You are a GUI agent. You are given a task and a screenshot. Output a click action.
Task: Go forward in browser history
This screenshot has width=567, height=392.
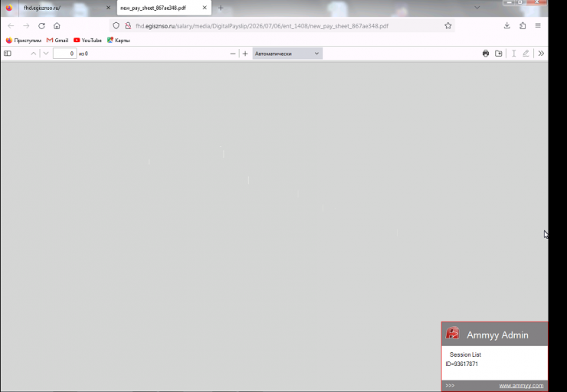tap(26, 26)
